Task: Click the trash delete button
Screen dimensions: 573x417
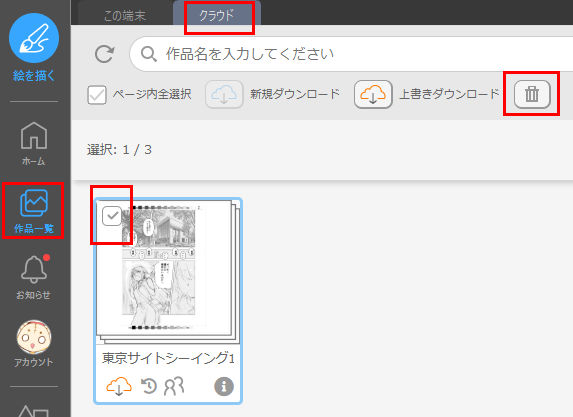Action: [532, 94]
